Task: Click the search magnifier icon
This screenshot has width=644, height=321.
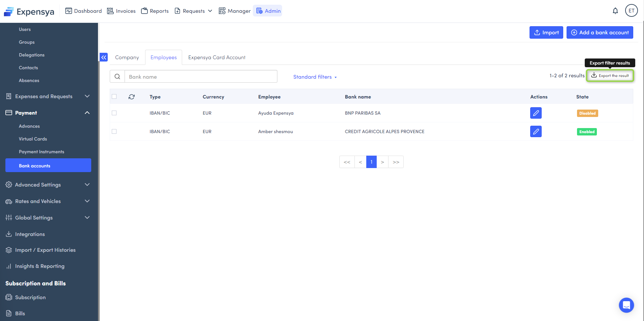Action: (x=117, y=77)
